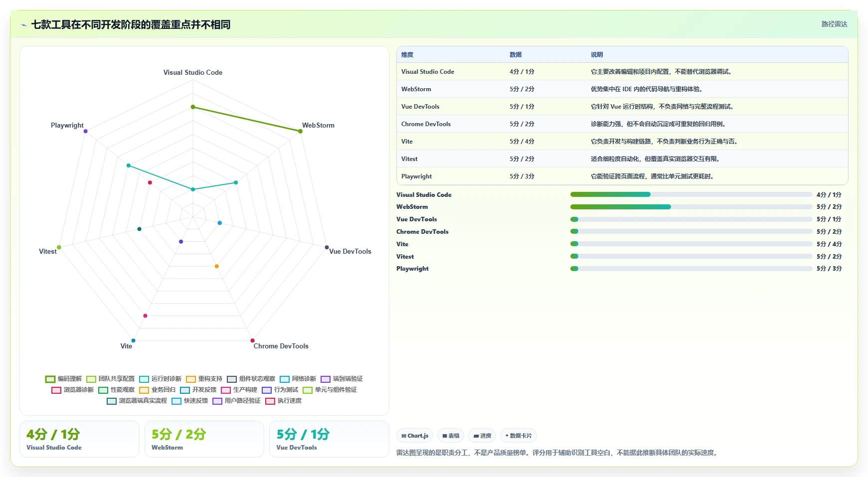Select the Vitest table row name
Screen dimensions: 868x477
(x=409, y=159)
